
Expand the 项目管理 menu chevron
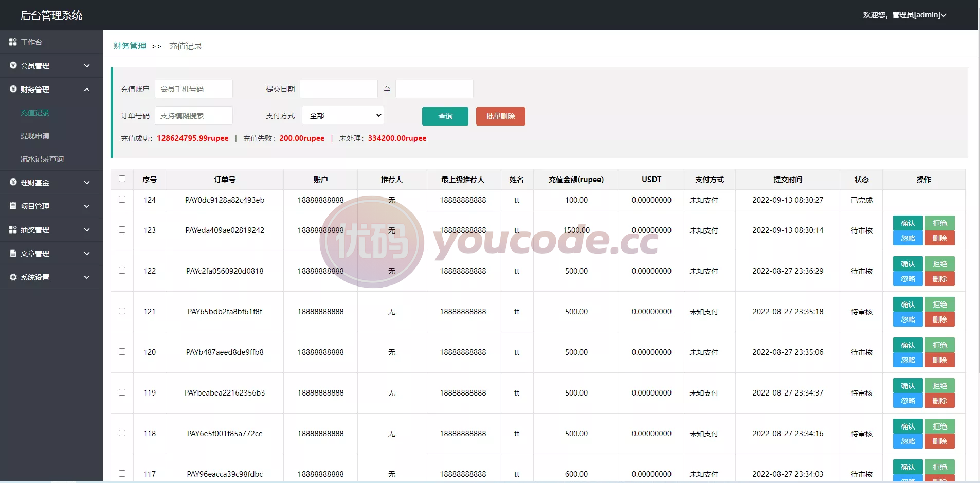click(87, 206)
